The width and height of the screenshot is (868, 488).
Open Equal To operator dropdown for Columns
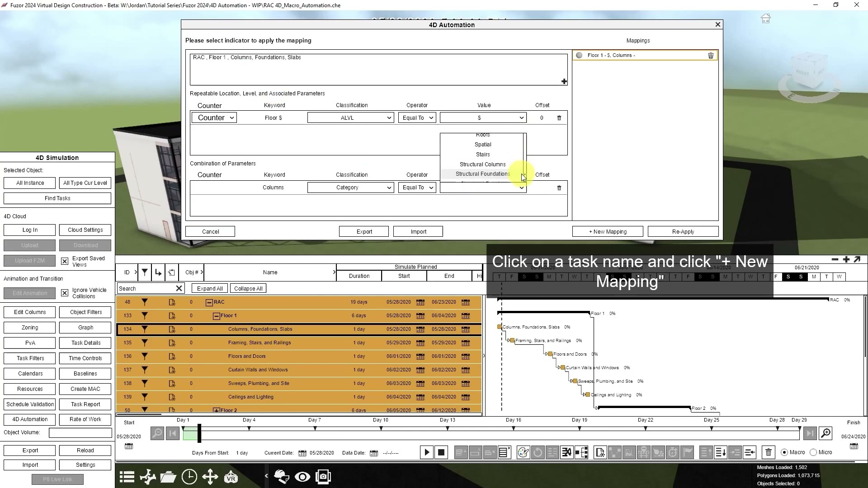[x=417, y=188]
